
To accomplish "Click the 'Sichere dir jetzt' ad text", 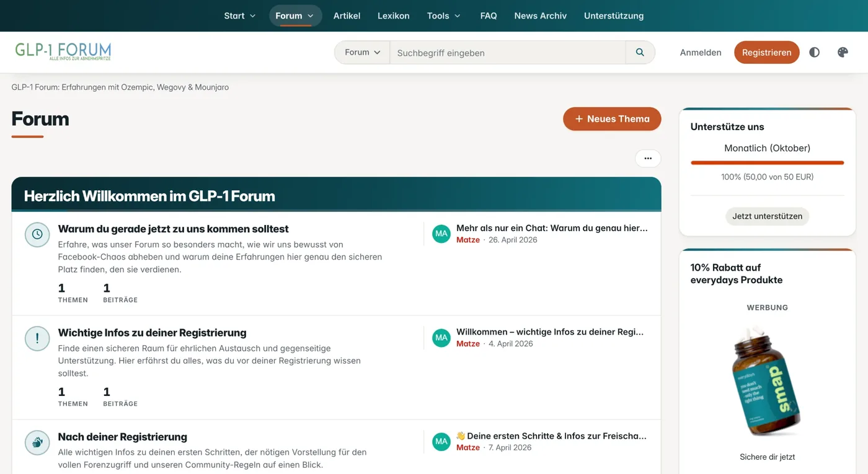I will [768, 457].
